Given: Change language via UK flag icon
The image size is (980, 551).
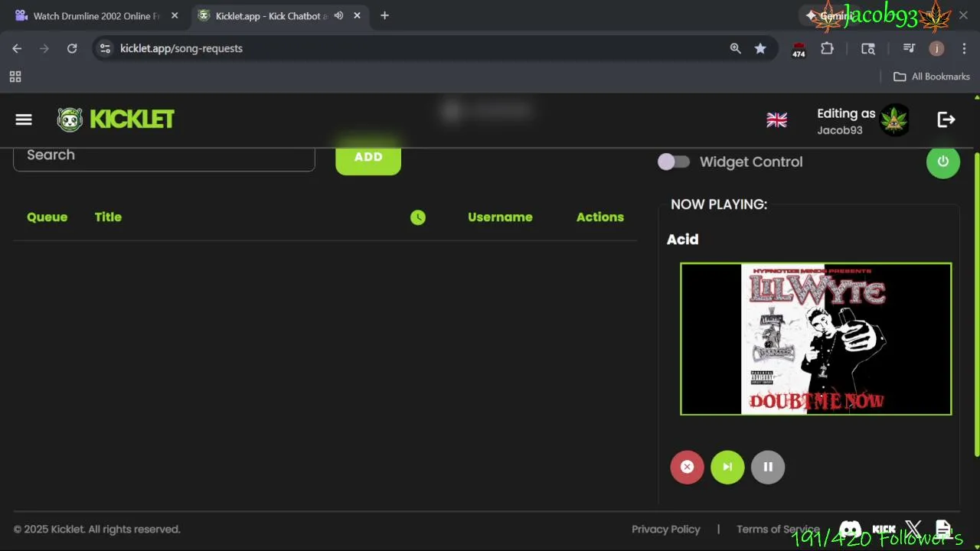Looking at the screenshot, I should click(776, 120).
